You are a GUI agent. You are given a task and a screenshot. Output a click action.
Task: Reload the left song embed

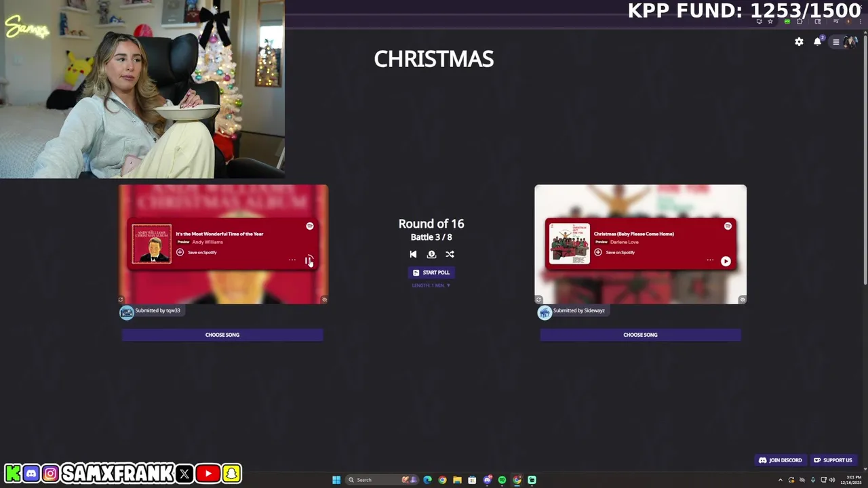click(x=121, y=300)
